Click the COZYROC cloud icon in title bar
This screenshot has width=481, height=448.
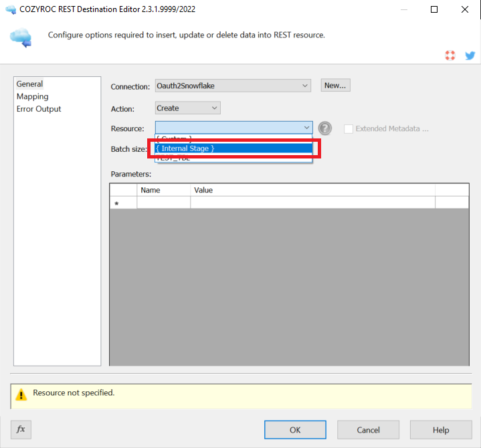click(x=11, y=9)
